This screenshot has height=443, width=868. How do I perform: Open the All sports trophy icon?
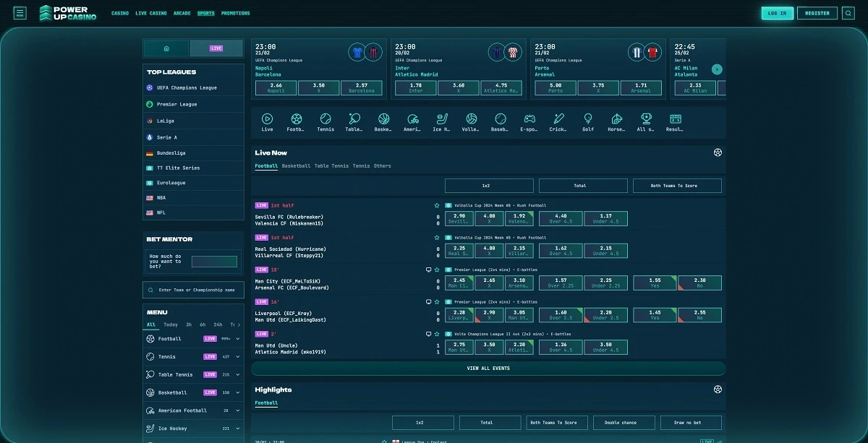coord(646,119)
